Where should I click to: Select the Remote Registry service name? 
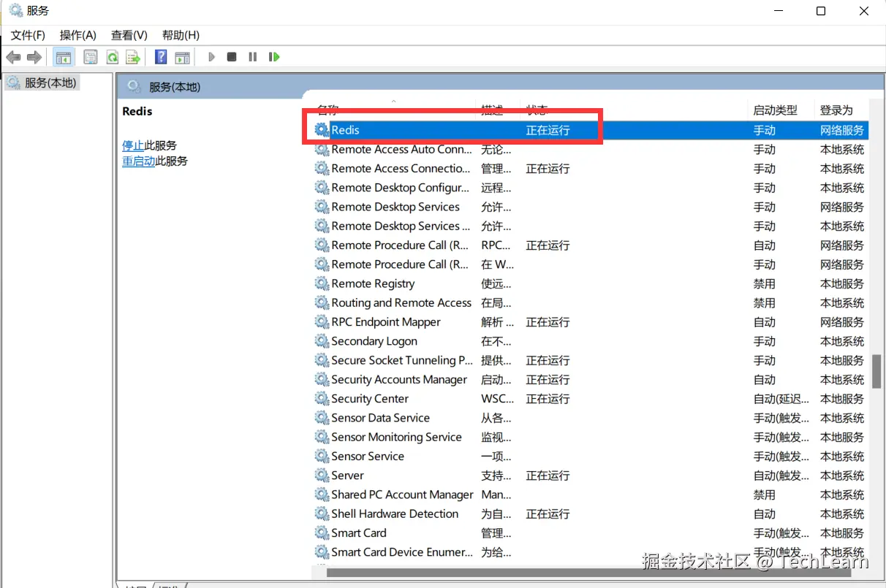373,283
